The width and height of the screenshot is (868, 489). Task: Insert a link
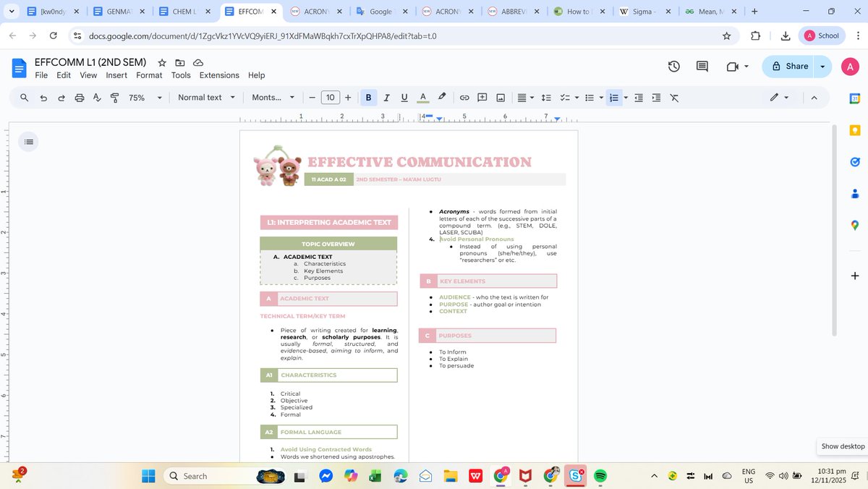pos(464,97)
